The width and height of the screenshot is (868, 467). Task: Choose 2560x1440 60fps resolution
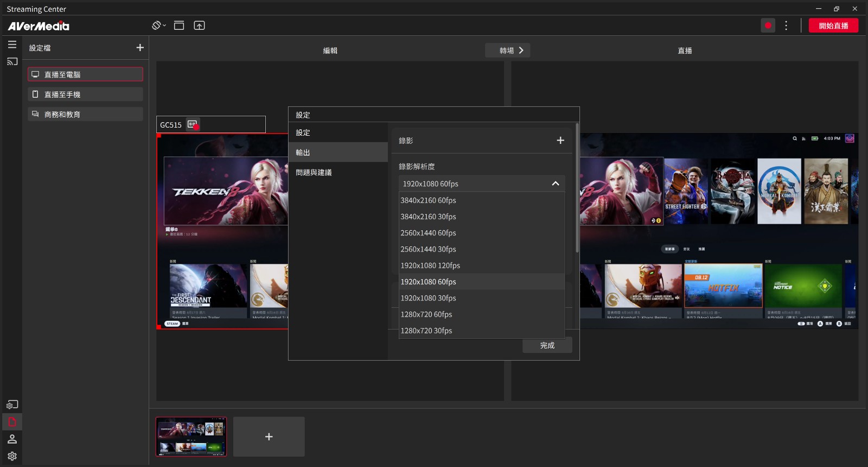tap(482, 233)
